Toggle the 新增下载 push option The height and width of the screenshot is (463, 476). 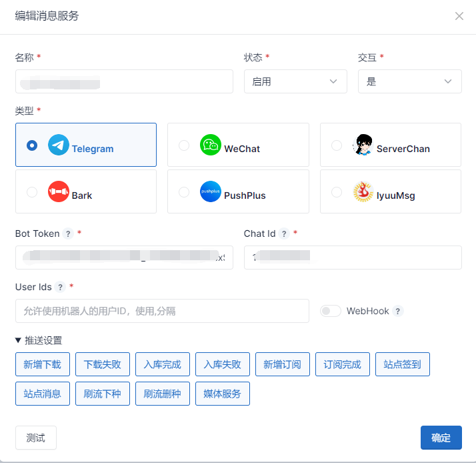(42, 364)
